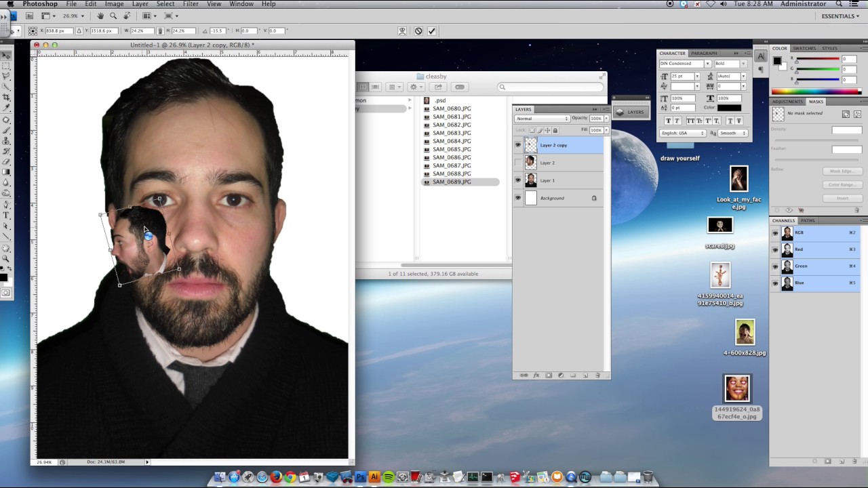Select the Move tool in the toolbox
868x488 pixels.
coord(6,56)
